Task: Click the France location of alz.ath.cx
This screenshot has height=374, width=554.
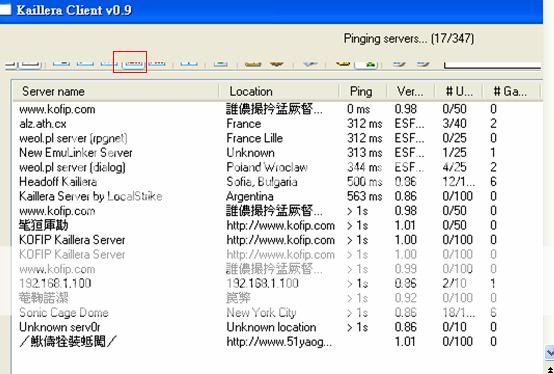Action: pyautogui.click(x=244, y=124)
